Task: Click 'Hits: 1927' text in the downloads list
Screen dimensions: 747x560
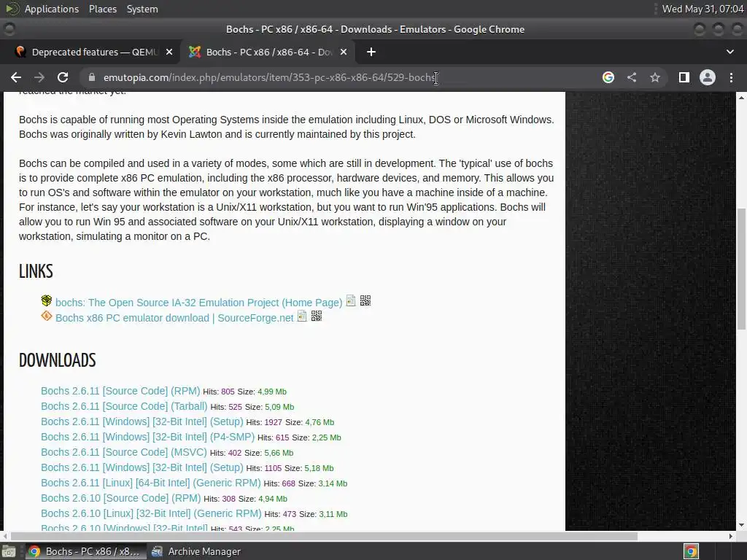Action: pos(264,422)
